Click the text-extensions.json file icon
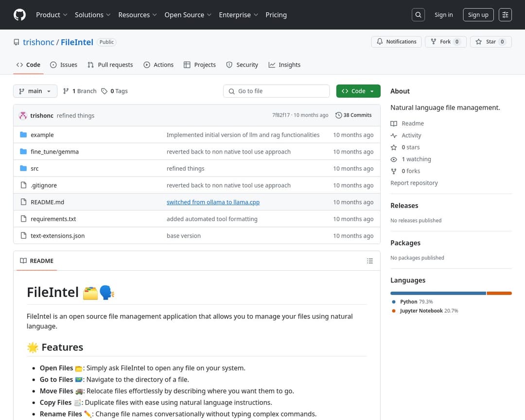This screenshot has height=420, width=525. [23, 235]
